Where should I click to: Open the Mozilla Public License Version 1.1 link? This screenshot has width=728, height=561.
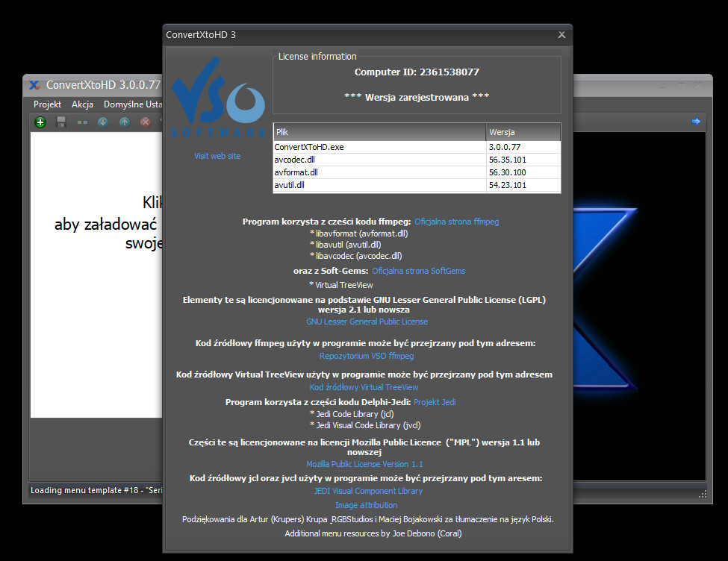pyautogui.click(x=364, y=464)
